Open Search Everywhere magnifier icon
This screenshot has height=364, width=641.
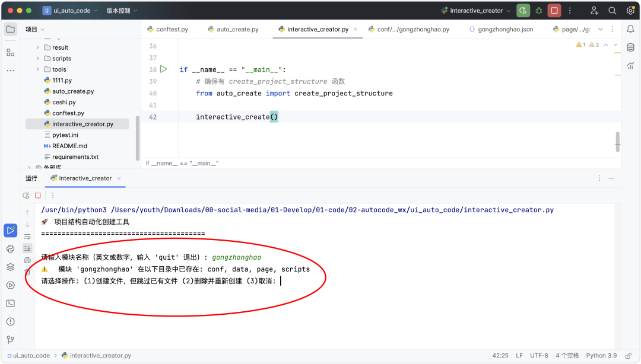(x=612, y=11)
